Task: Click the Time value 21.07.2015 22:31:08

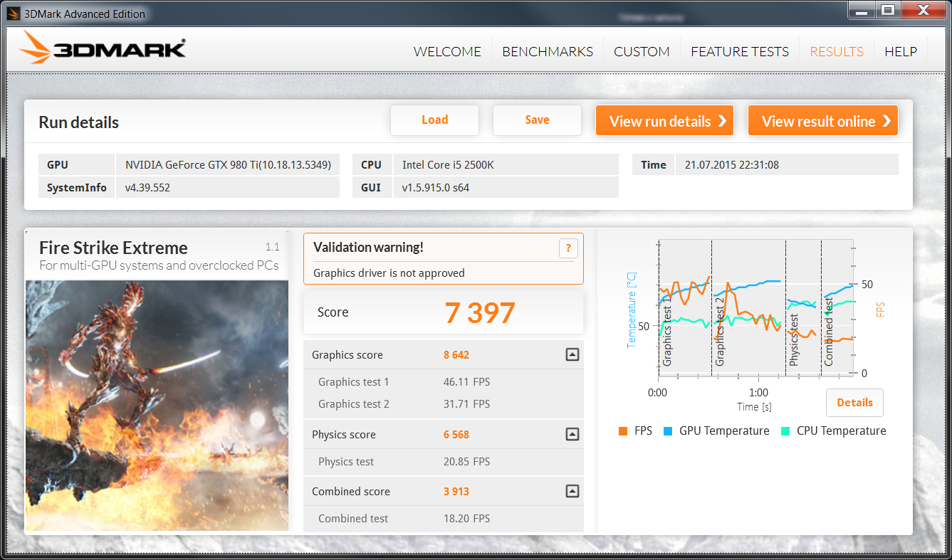Action: click(x=732, y=164)
